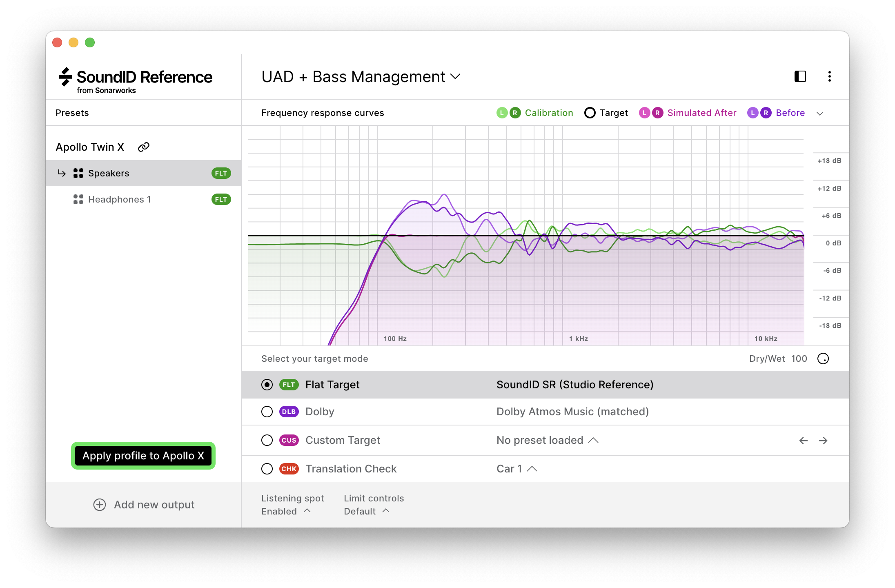Click the FLT badge on Speakers row
The height and width of the screenshot is (588, 895).
221,173
